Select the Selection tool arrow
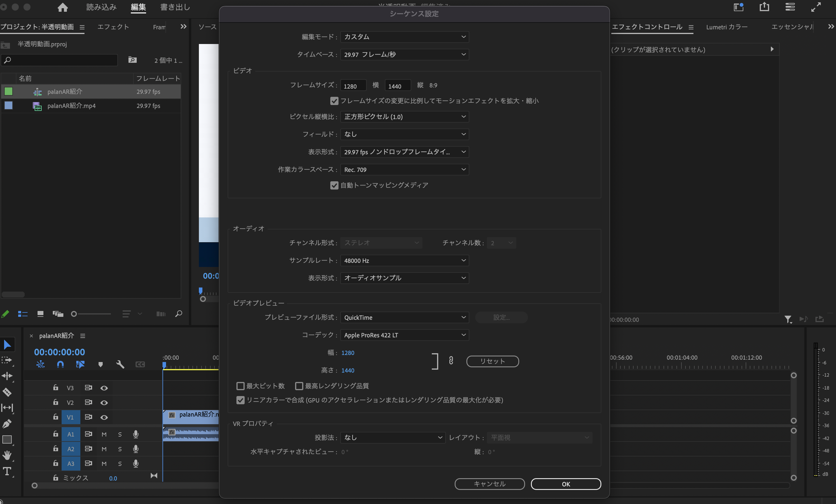 [x=7, y=345]
